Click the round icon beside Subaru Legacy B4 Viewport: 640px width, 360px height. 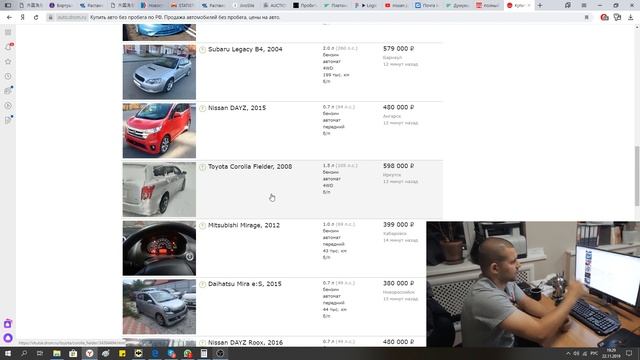click(202, 49)
